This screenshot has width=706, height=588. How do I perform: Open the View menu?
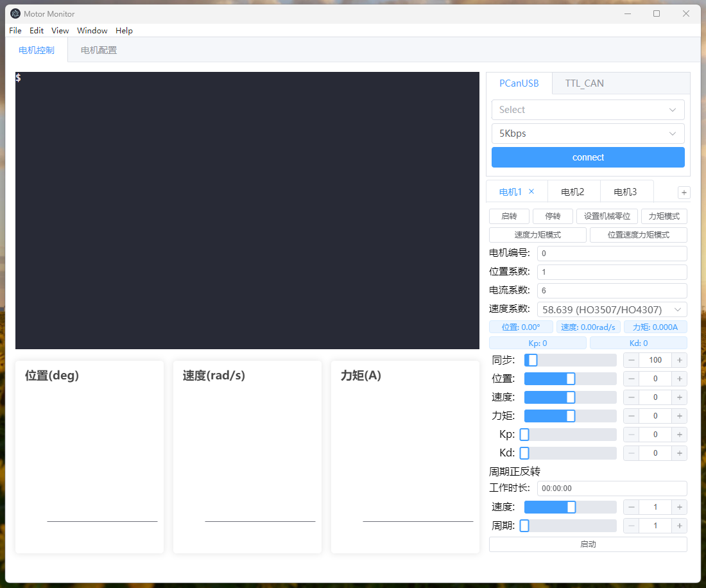[60, 31]
